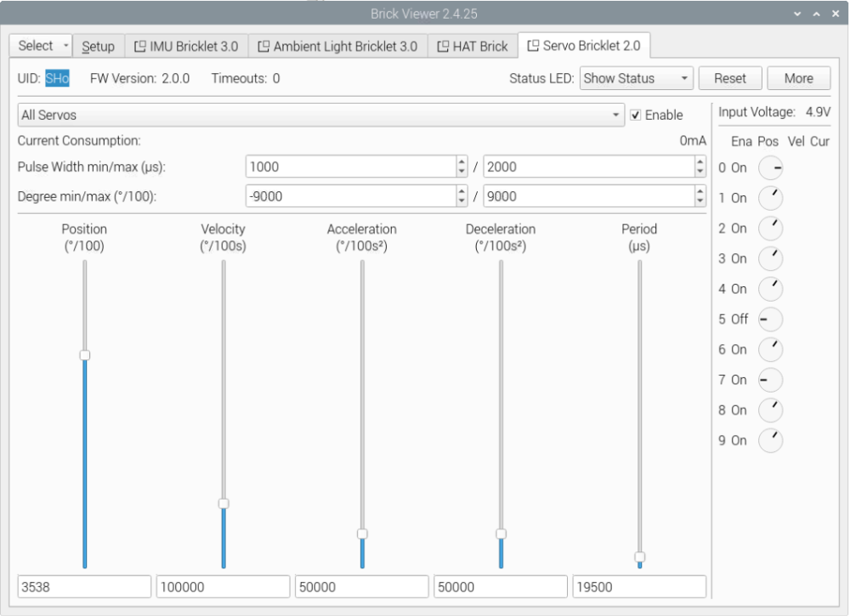Image resolution: width=850 pixels, height=616 pixels.
Task: Click the Reset button
Action: click(x=730, y=78)
